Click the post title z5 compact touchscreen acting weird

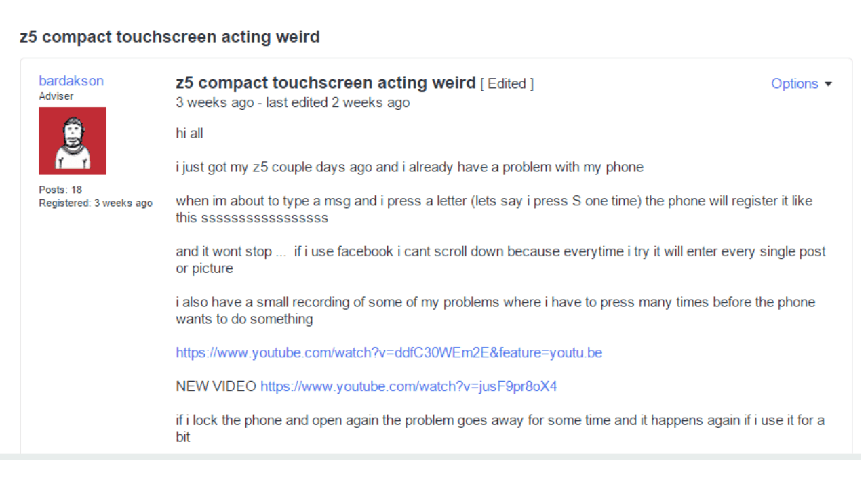point(324,82)
